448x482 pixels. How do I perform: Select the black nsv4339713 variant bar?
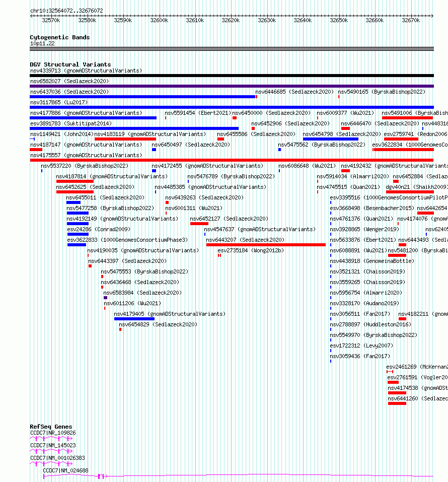(232, 76)
